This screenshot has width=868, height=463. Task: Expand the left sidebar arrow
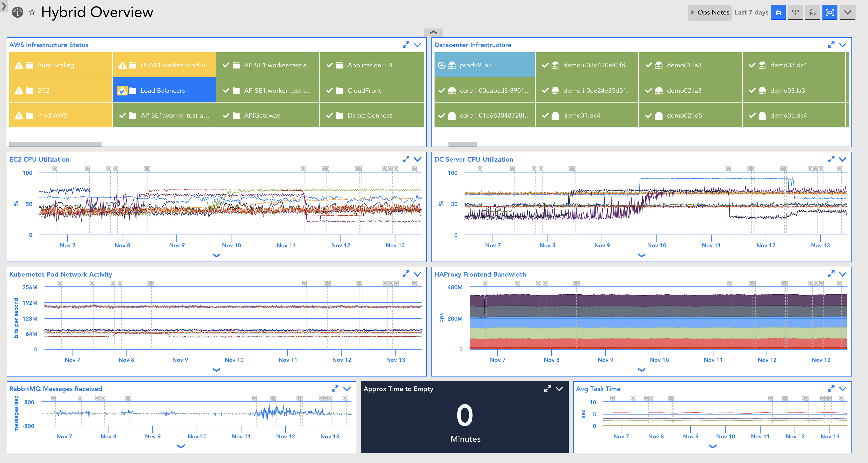point(3,6)
